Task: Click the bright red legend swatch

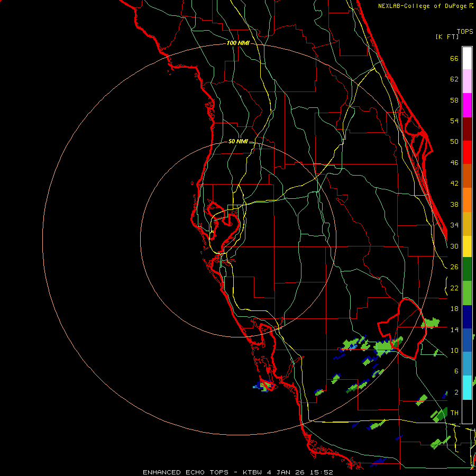Action: point(467,152)
